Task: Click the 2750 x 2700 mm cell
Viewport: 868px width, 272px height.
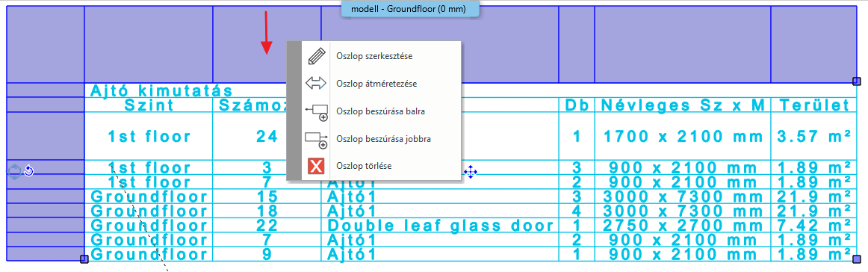Action: pos(683,226)
